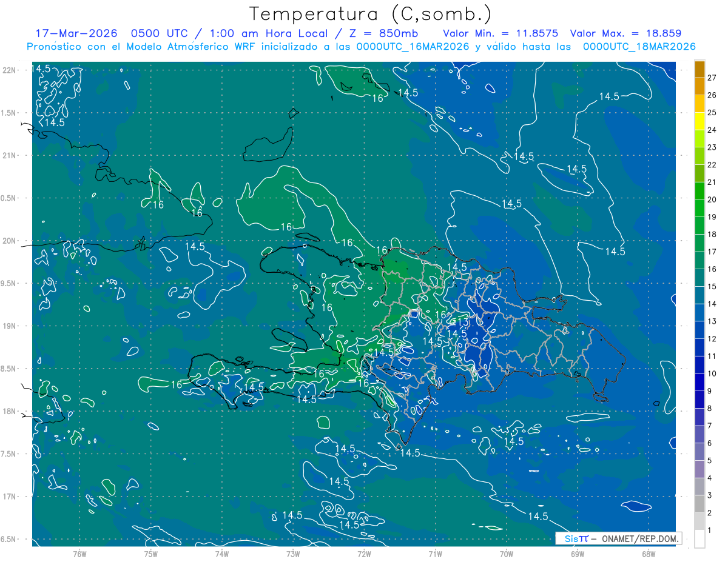The width and height of the screenshot is (728, 562).
Task: Click the color scale label '24'
Action: tap(712, 130)
